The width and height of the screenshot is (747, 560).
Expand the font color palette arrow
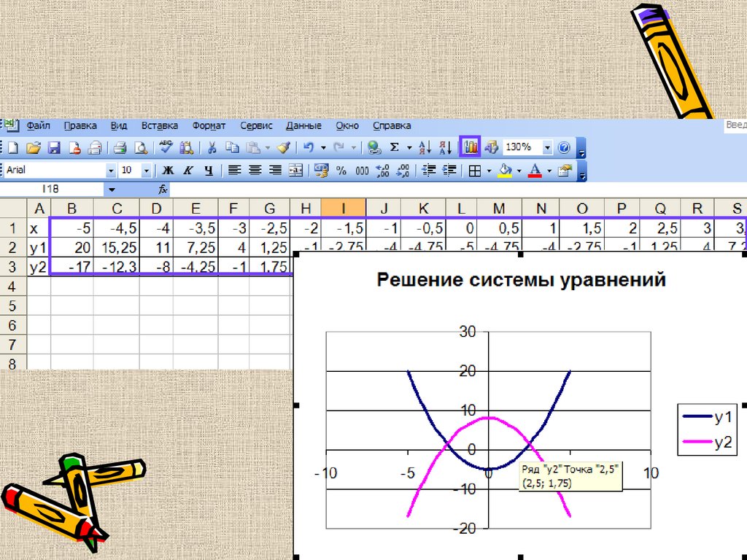[x=549, y=171]
